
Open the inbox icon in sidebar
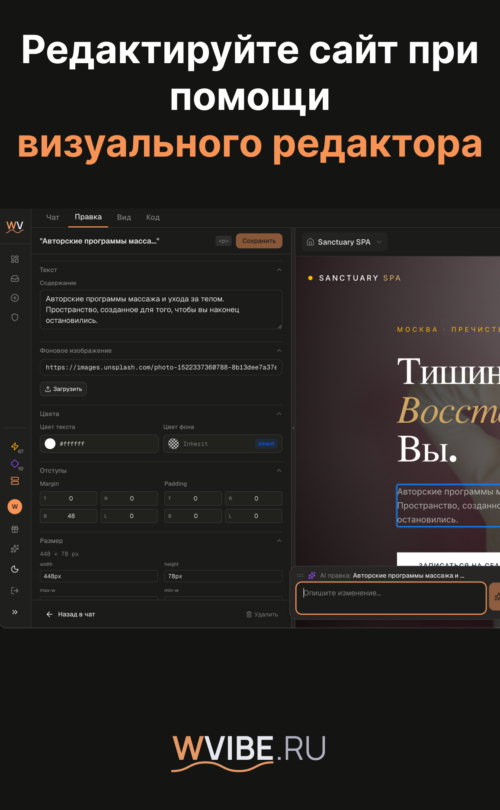14,278
